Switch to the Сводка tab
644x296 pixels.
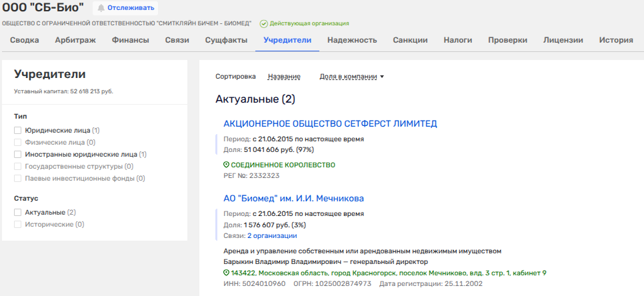pos(24,40)
